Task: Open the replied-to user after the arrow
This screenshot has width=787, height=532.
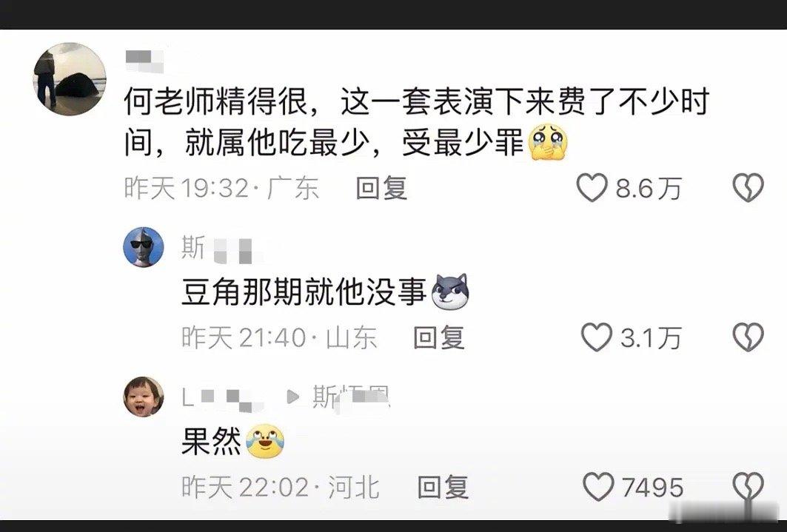Action: click(352, 399)
